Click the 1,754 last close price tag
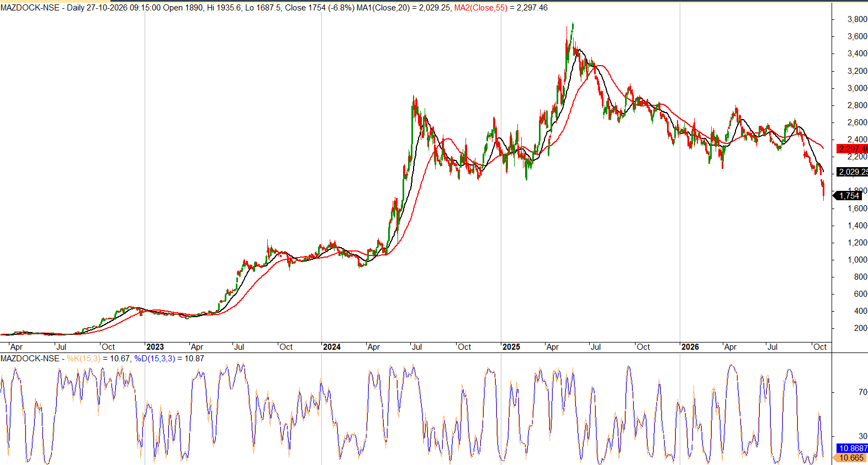868x465 pixels. [x=849, y=196]
